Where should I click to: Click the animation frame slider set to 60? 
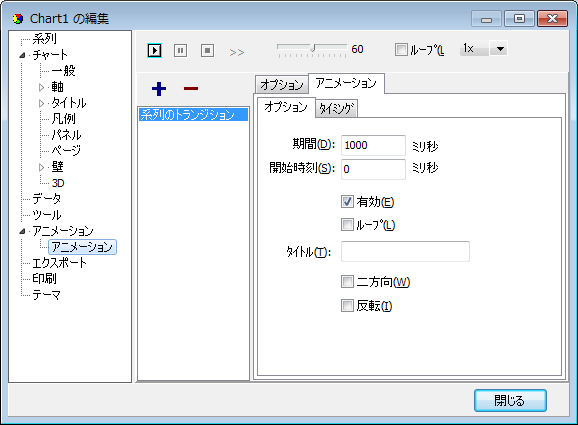[x=312, y=50]
